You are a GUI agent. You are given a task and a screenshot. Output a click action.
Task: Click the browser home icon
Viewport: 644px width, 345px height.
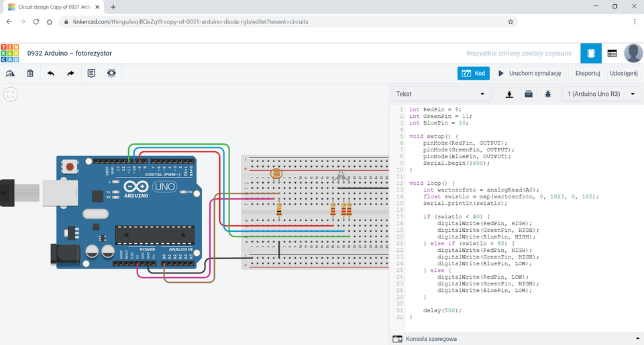(49, 21)
